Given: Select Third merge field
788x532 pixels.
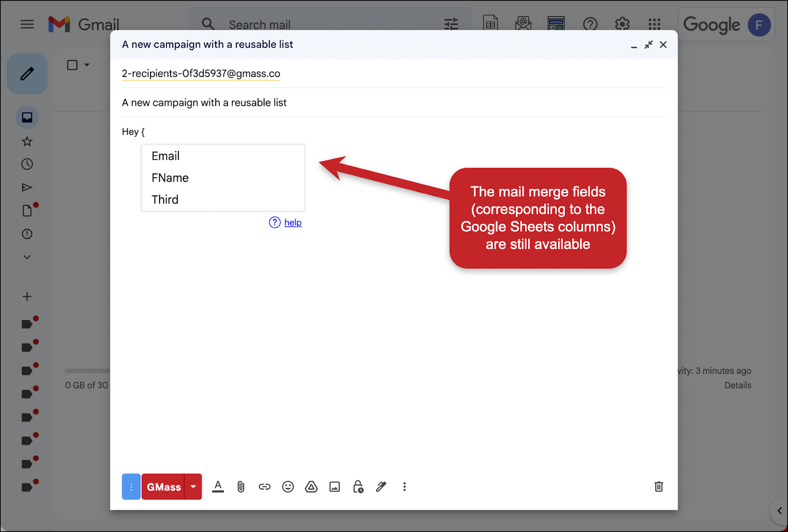Looking at the screenshot, I should tap(223, 199).
